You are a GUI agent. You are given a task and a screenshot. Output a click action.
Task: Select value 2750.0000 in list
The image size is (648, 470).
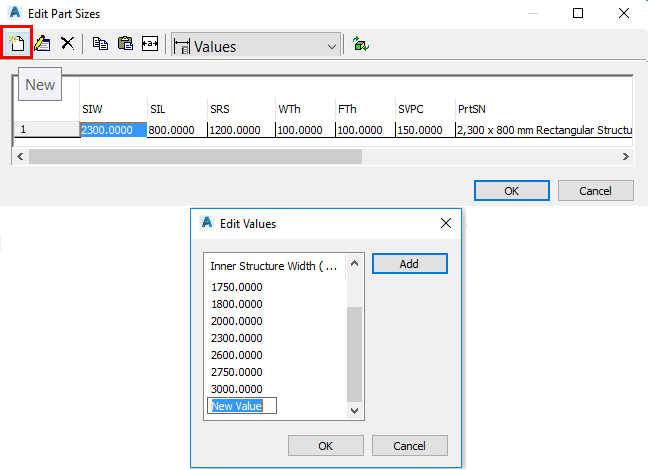pyautogui.click(x=237, y=372)
